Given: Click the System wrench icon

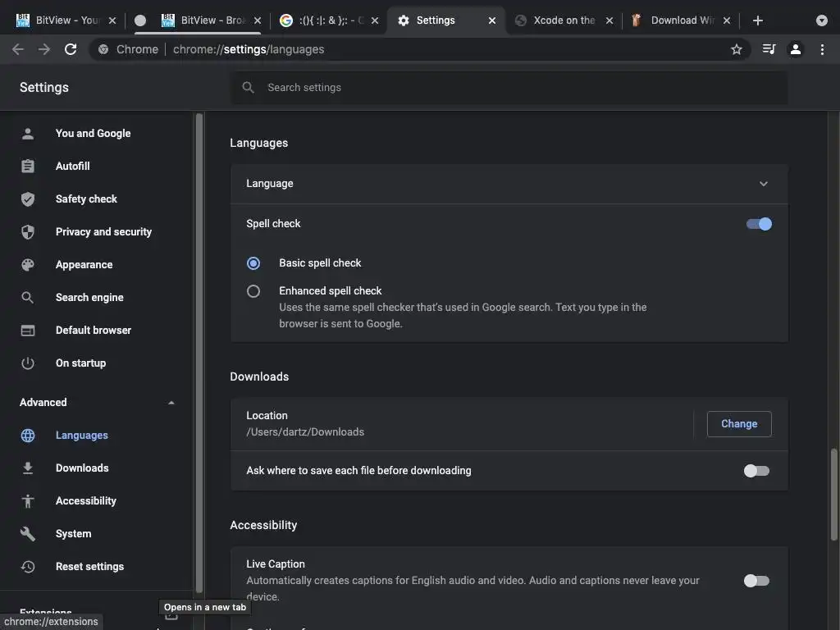Looking at the screenshot, I should [x=28, y=534].
